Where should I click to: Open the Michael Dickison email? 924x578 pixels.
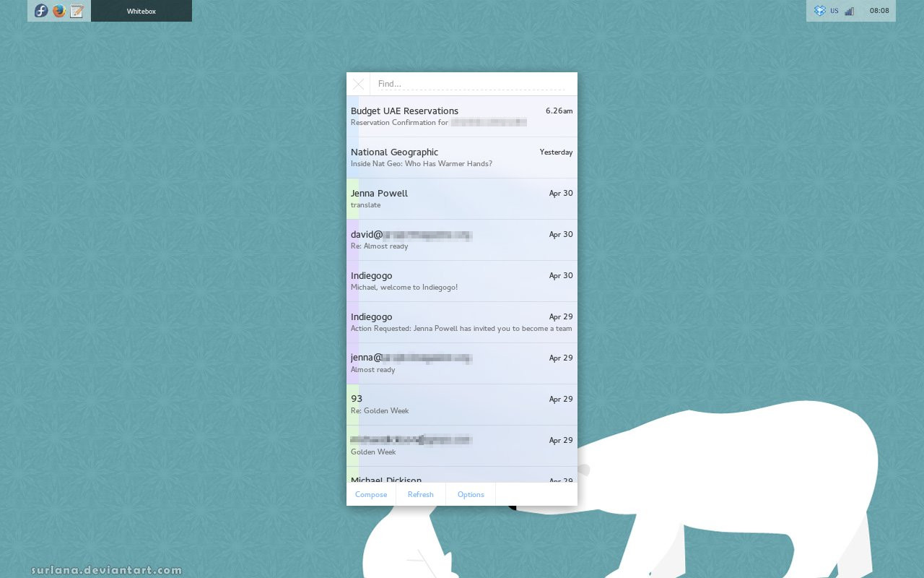pyautogui.click(x=462, y=475)
